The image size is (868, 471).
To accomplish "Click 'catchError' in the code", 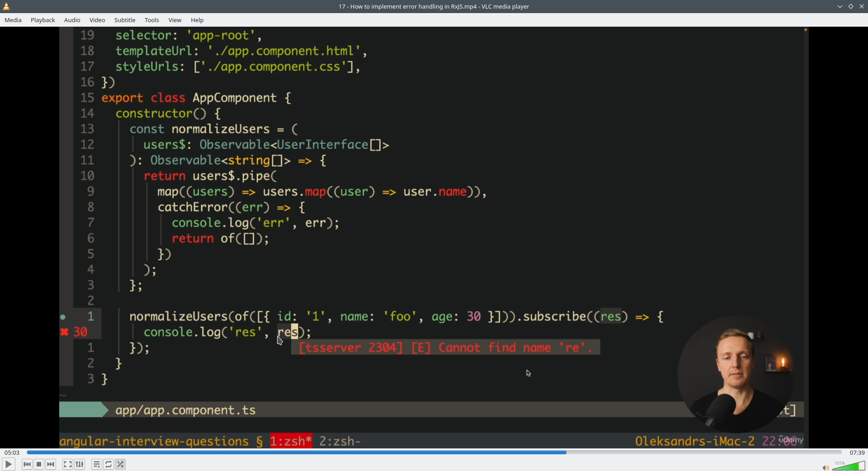I will tap(193, 207).
